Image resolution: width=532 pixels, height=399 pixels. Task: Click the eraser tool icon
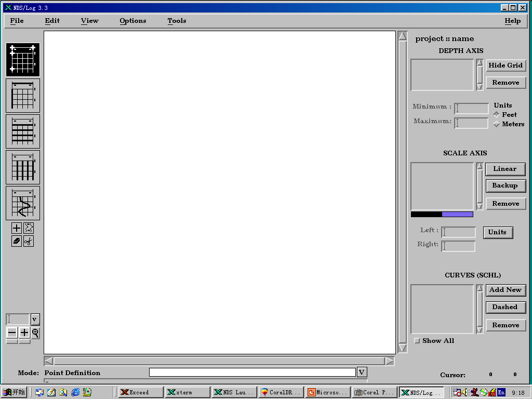coord(17,241)
